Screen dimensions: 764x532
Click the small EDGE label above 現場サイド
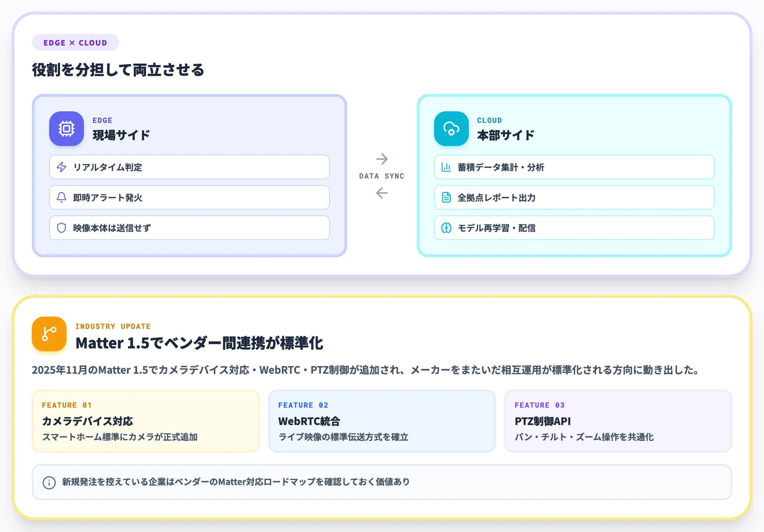pos(102,120)
